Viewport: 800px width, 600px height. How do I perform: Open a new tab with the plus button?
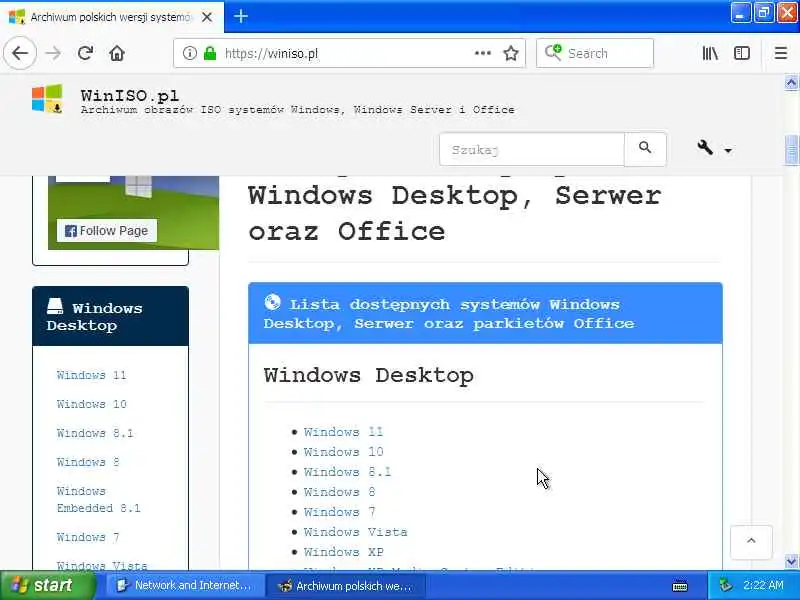(241, 16)
